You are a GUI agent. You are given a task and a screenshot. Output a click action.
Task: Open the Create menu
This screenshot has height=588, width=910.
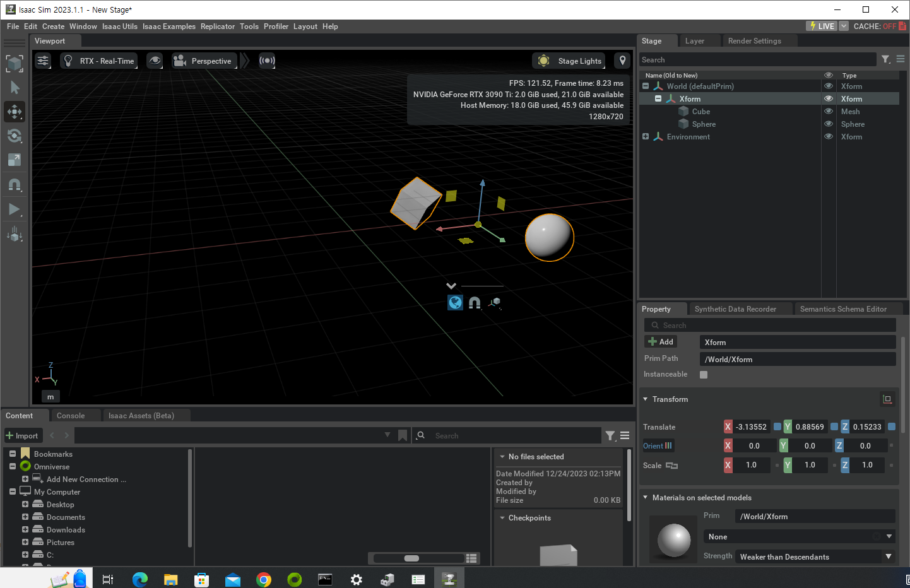(x=54, y=26)
